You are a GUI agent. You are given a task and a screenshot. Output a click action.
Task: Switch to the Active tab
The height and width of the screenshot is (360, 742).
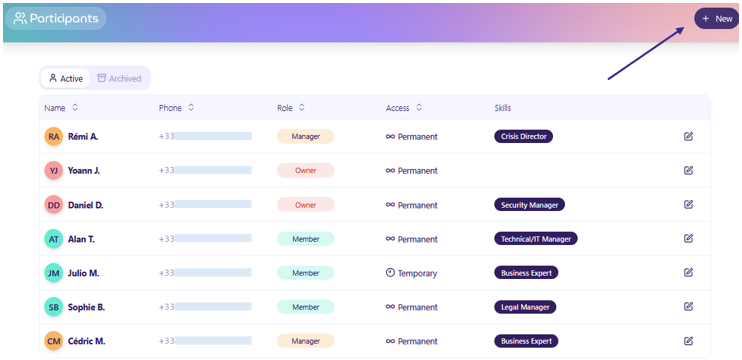click(x=65, y=79)
